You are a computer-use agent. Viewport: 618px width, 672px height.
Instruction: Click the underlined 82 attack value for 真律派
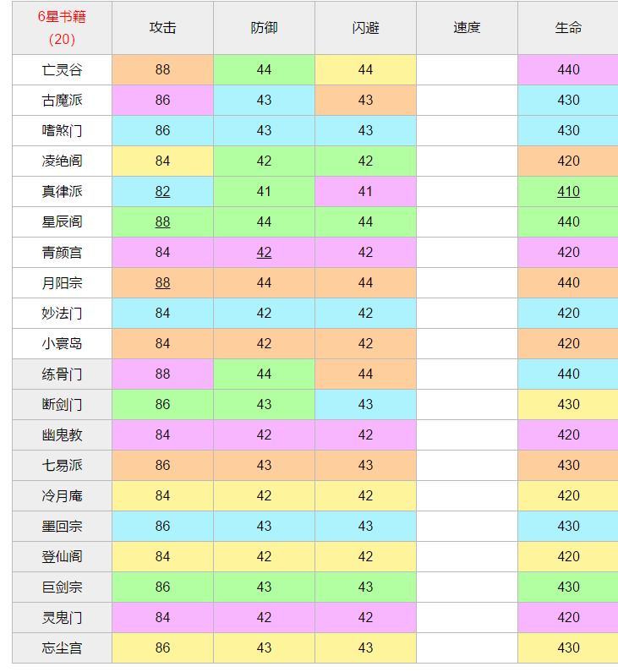click(x=162, y=191)
